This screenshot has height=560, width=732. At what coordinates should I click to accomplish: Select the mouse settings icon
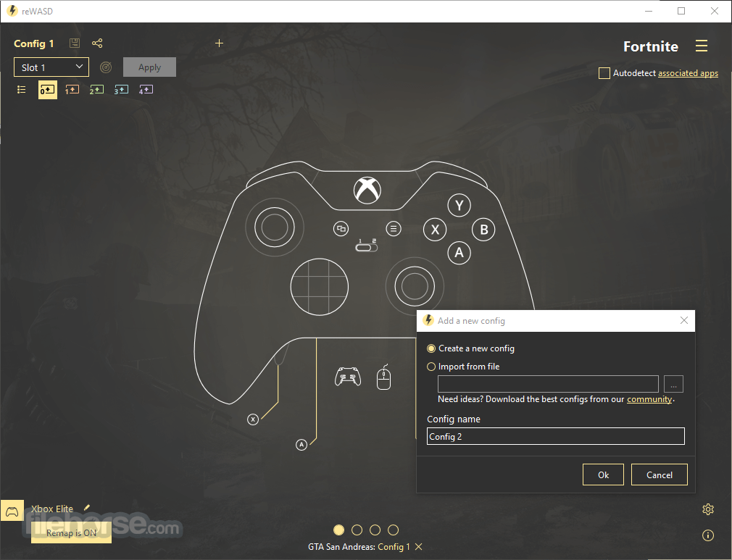click(x=383, y=377)
